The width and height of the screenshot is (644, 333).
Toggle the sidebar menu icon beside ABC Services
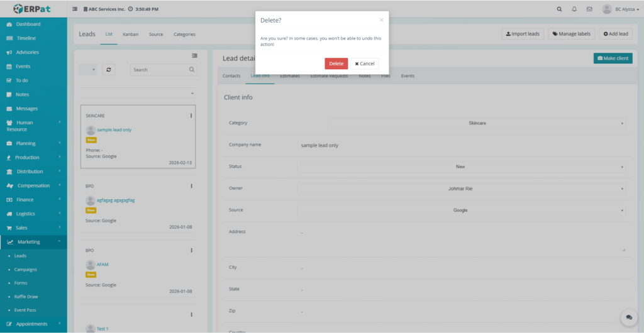tap(75, 9)
